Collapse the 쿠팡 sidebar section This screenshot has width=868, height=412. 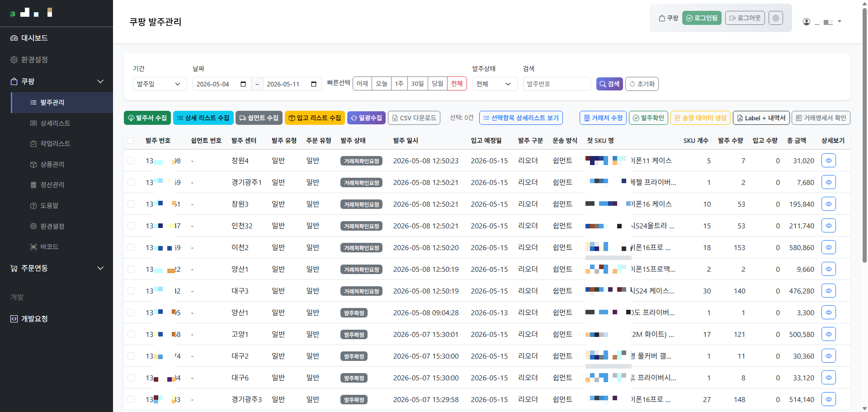tap(57, 81)
